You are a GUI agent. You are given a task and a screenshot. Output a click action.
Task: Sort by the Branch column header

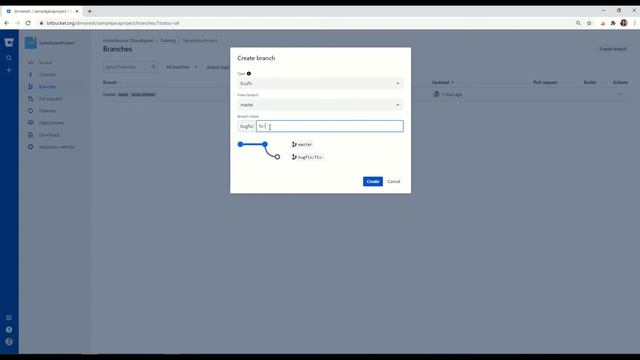(x=111, y=82)
